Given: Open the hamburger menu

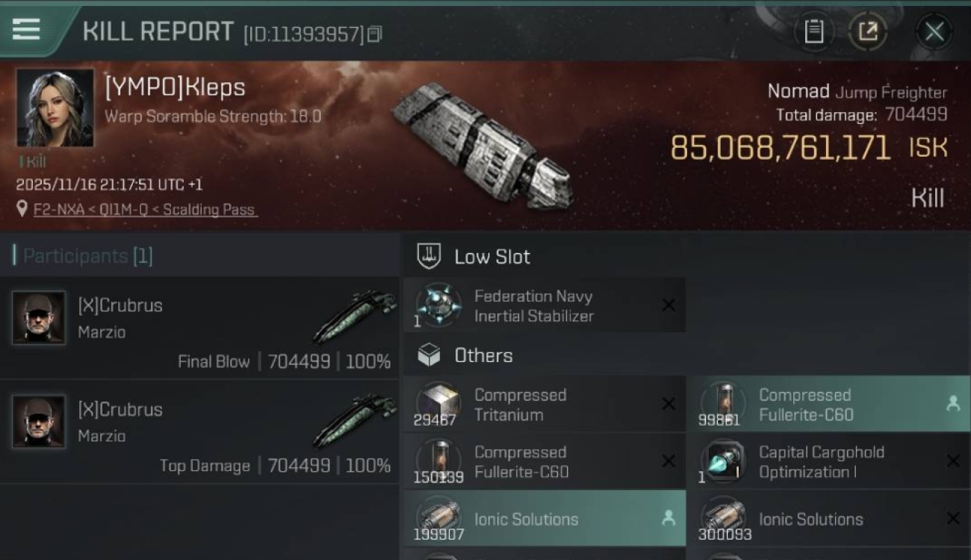Looking at the screenshot, I should [x=26, y=29].
